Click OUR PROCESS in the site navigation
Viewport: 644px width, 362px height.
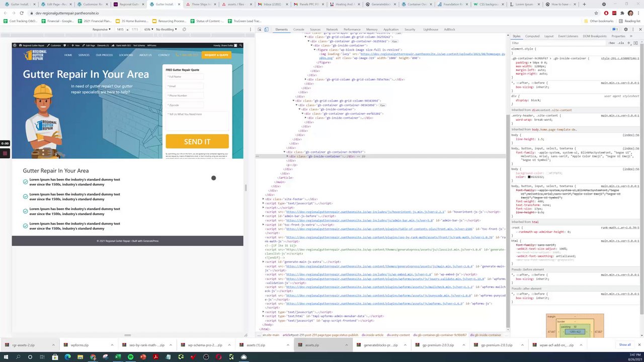104,55
